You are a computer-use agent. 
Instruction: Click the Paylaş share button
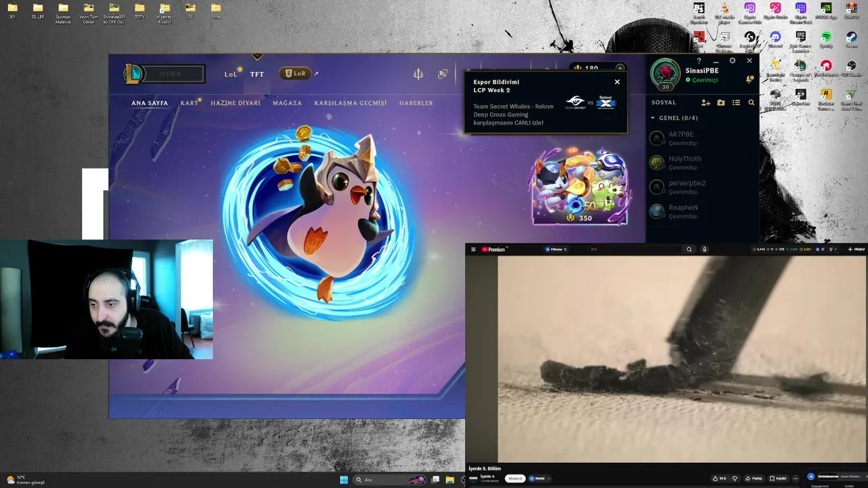(753, 479)
